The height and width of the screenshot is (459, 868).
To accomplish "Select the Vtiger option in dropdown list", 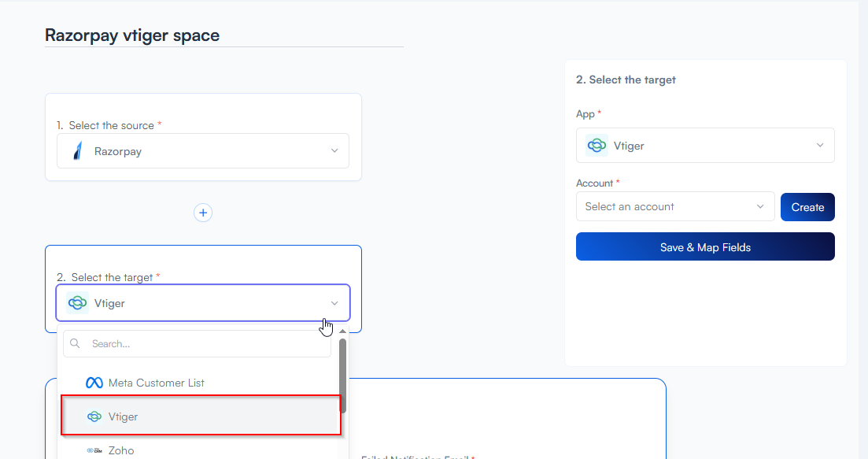I will [123, 416].
